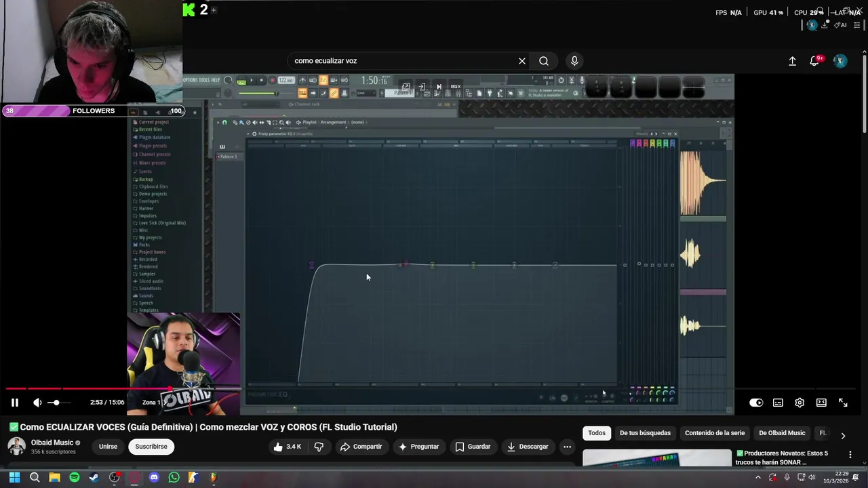
Task: Enter fullscreen mode
Action: coord(843,403)
